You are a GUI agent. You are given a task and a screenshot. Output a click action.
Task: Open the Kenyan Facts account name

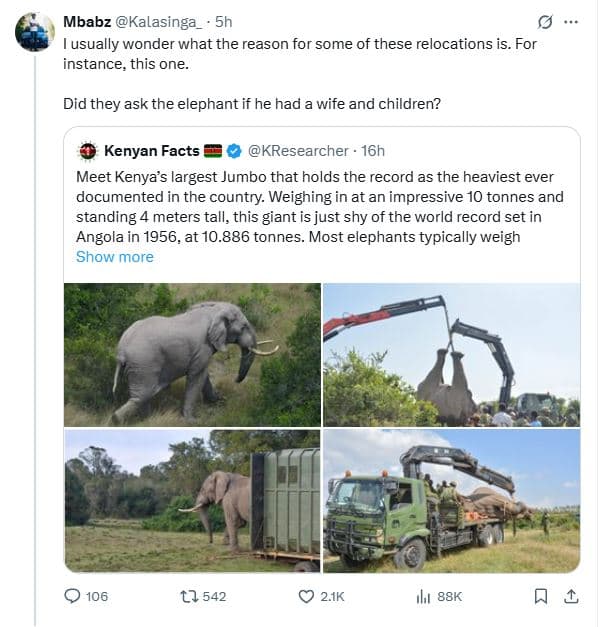tap(151, 151)
